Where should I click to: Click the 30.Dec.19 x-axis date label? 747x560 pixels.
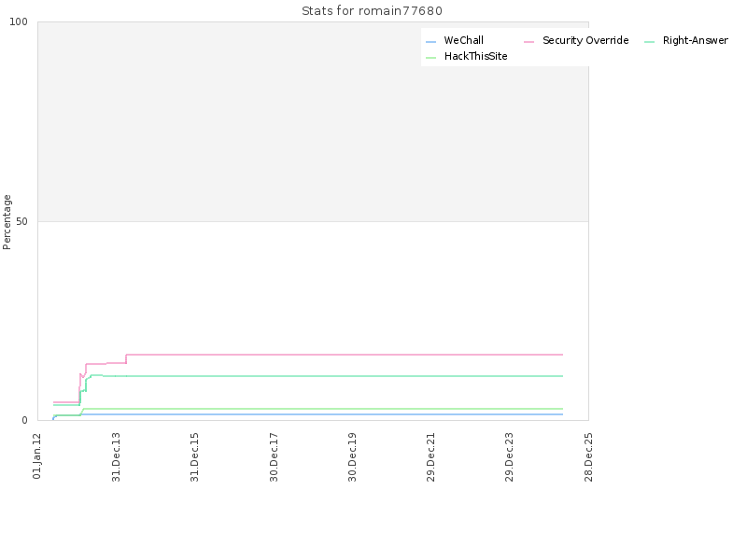(352, 457)
